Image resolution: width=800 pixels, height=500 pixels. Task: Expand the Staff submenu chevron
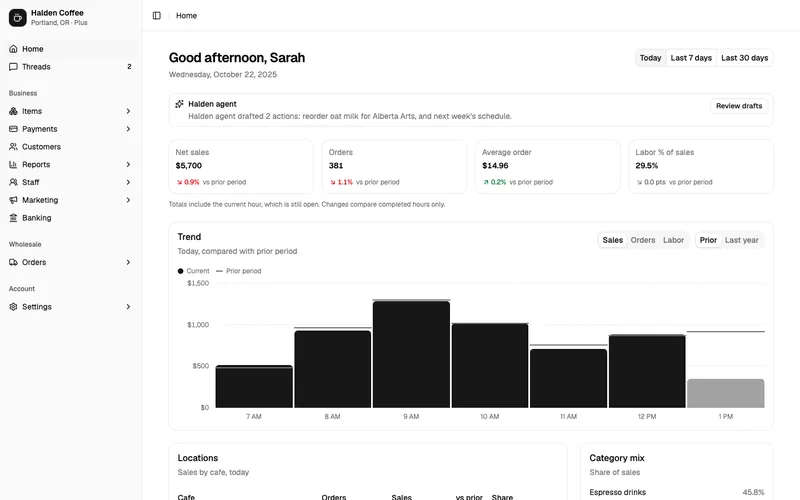coord(128,182)
